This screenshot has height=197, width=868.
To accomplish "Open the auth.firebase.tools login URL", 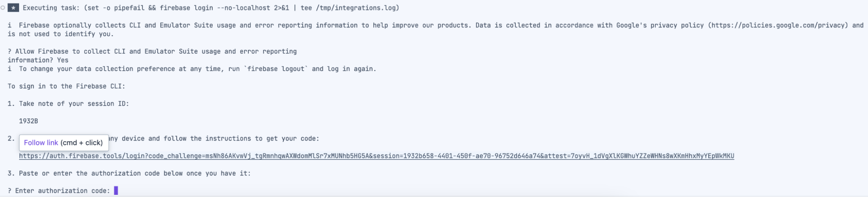I will (x=376, y=156).
